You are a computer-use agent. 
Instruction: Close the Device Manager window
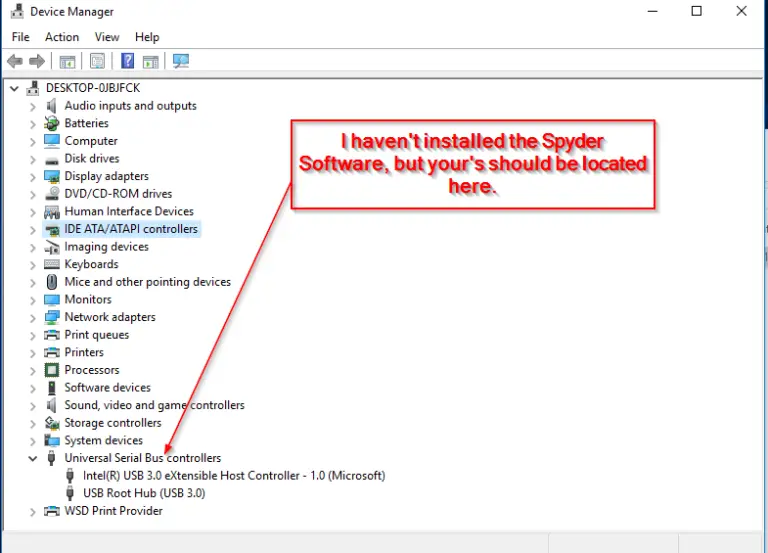click(x=741, y=11)
